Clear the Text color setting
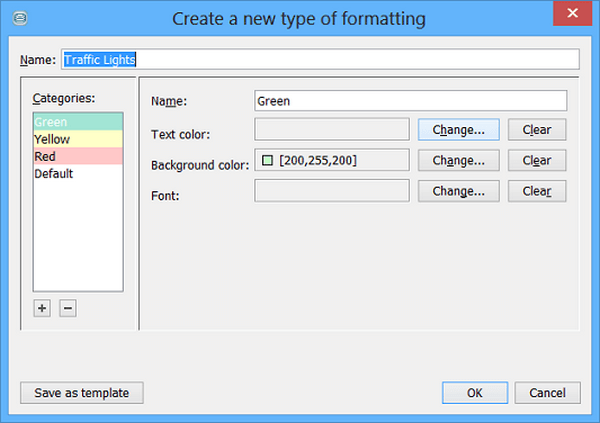The height and width of the screenshot is (423, 600). (537, 130)
